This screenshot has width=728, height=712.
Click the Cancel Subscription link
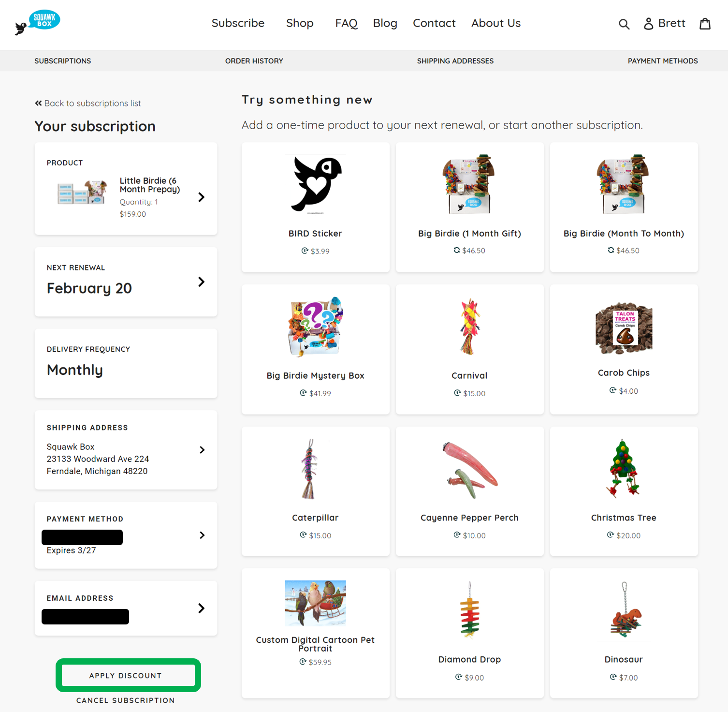tap(126, 700)
